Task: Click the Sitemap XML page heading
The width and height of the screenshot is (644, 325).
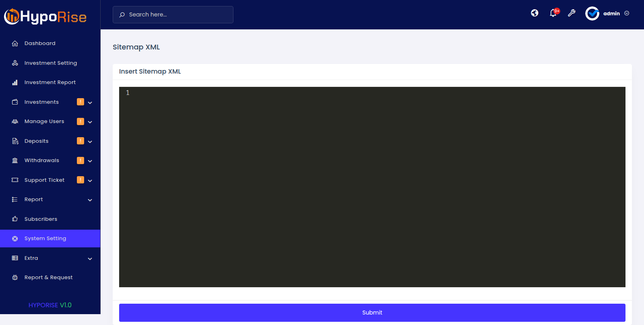Action: point(136,47)
